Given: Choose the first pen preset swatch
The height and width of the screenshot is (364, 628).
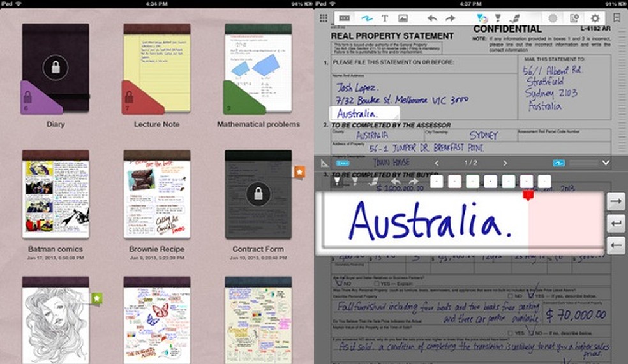Looking at the screenshot, I should click(437, 182).
